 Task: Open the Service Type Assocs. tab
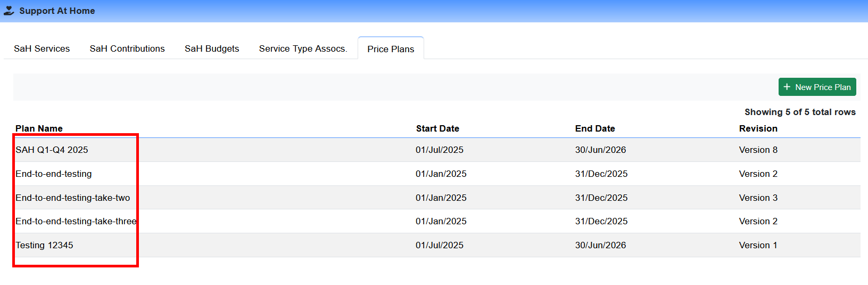tap(303, 48)
